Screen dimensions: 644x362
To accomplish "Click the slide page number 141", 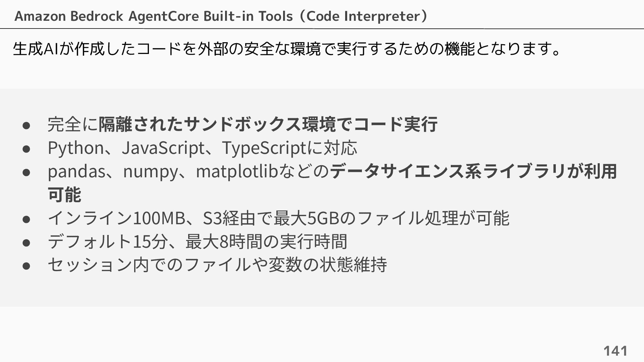I will pos(615,351).
